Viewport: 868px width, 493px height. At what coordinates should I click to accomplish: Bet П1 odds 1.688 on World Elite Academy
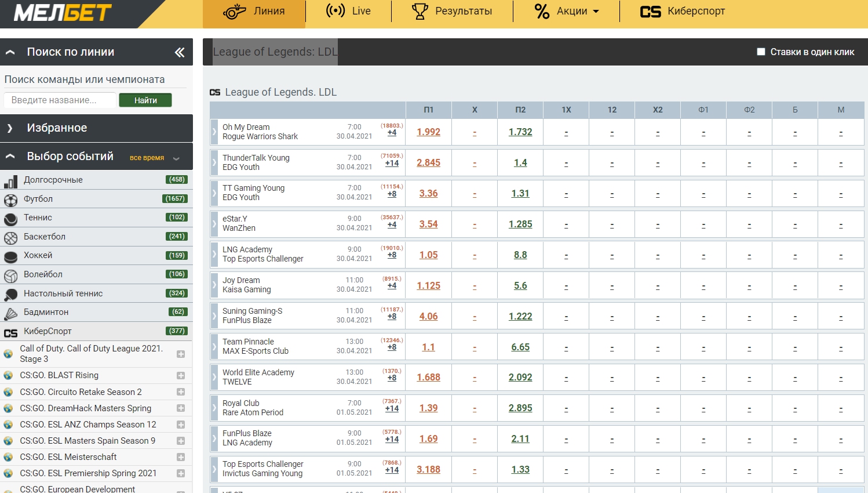[x=429, y=378]
